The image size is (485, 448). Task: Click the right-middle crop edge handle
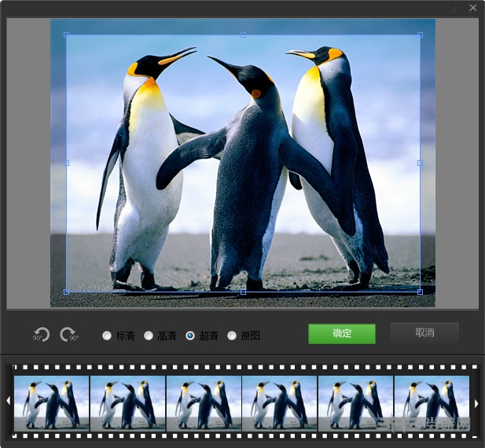tap(420, 163)
